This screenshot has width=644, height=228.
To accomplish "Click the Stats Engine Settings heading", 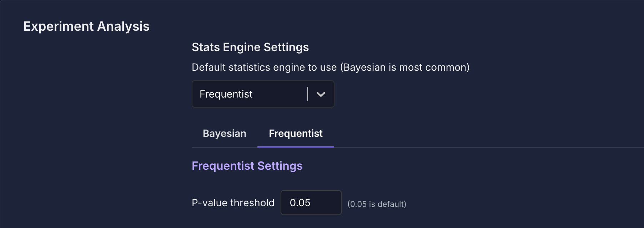I will coord(250,47).
